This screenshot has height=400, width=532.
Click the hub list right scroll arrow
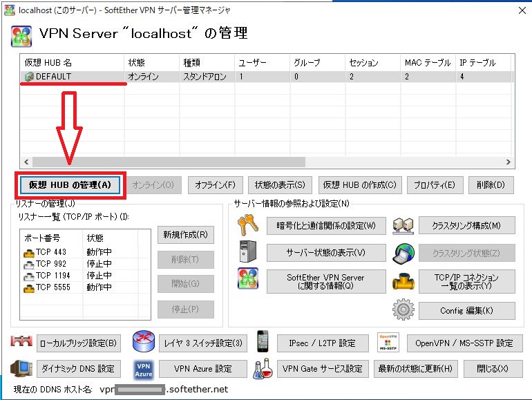[x=508, y=162]
